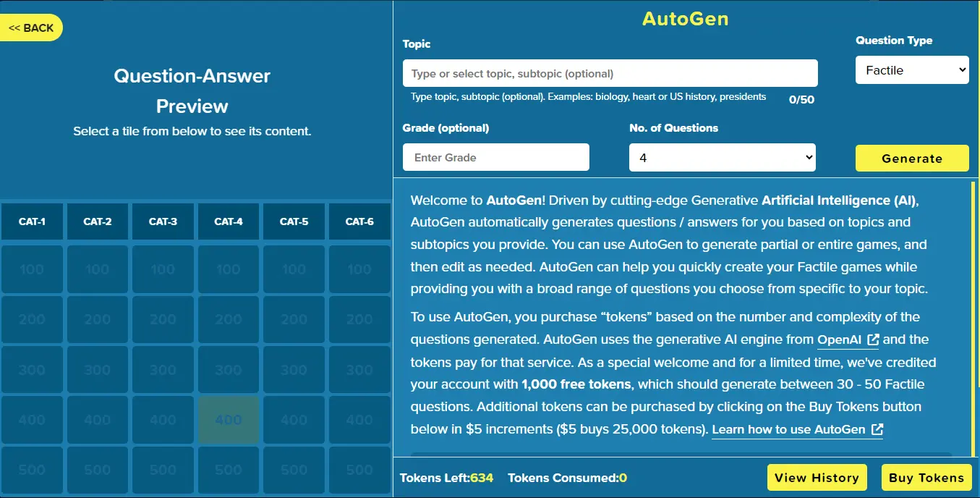Open the 300 tile under CAT-1

point(33,370)
